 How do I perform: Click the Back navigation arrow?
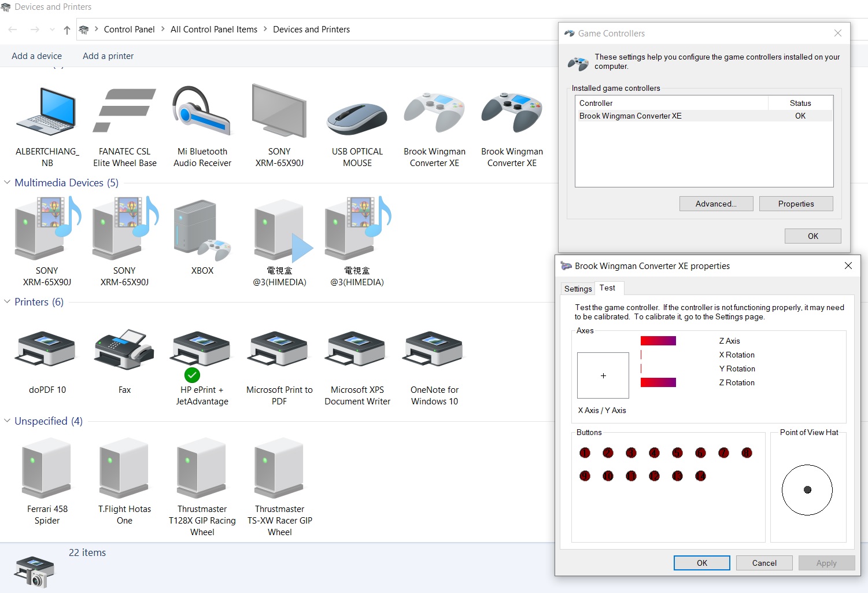[13, 30]
